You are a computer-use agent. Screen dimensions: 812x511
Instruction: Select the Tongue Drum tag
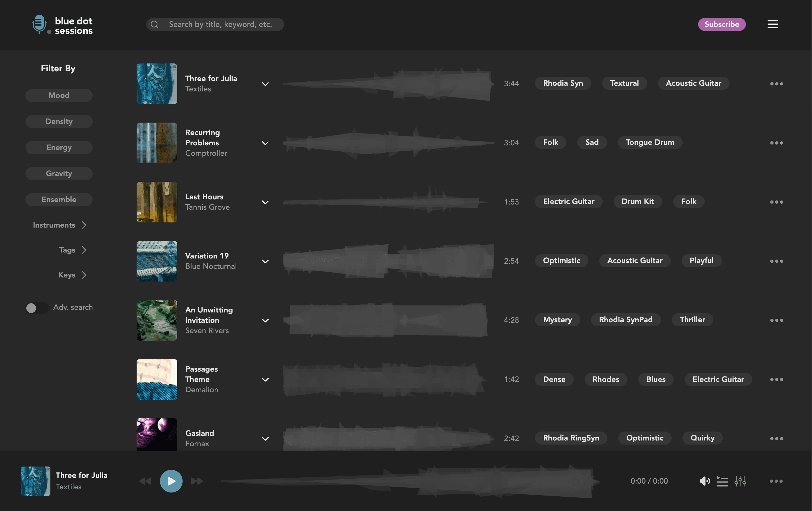click(x=650, y=142)
